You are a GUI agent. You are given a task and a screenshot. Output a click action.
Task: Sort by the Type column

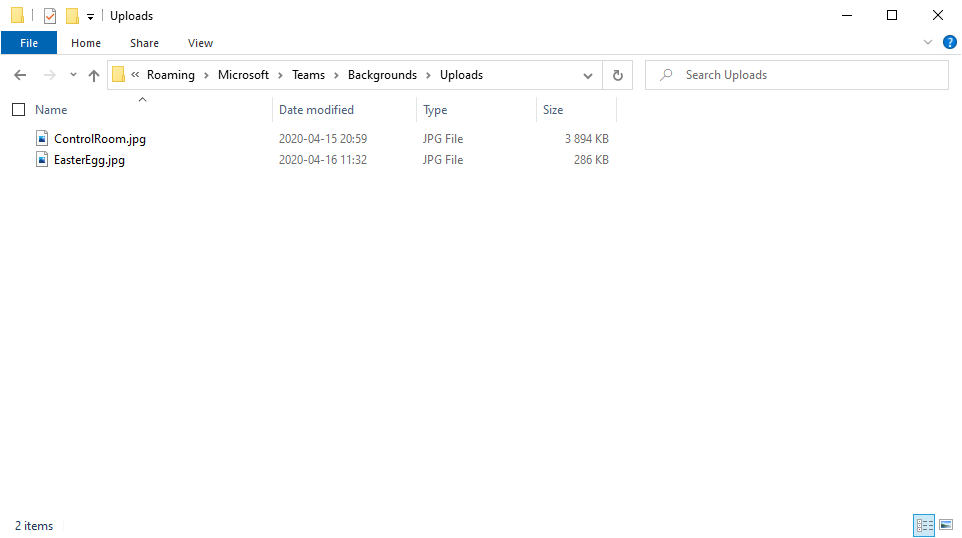click(x=435, y=110)
